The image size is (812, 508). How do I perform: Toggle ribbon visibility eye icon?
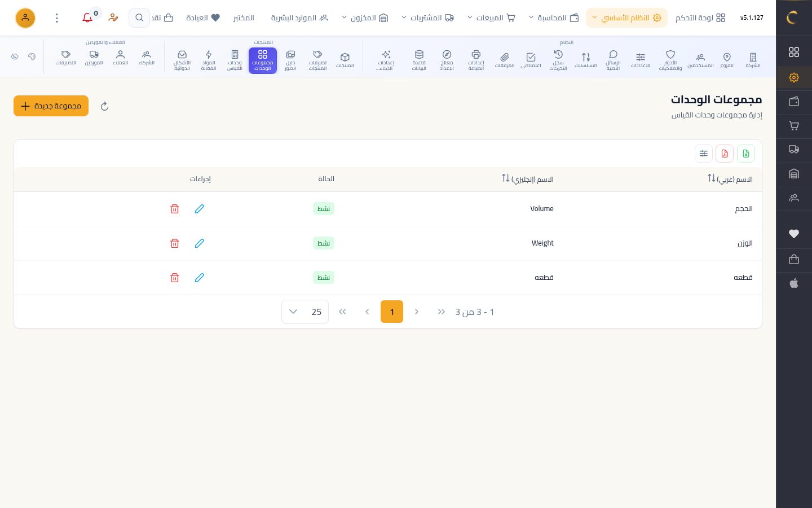pos(15,56)
